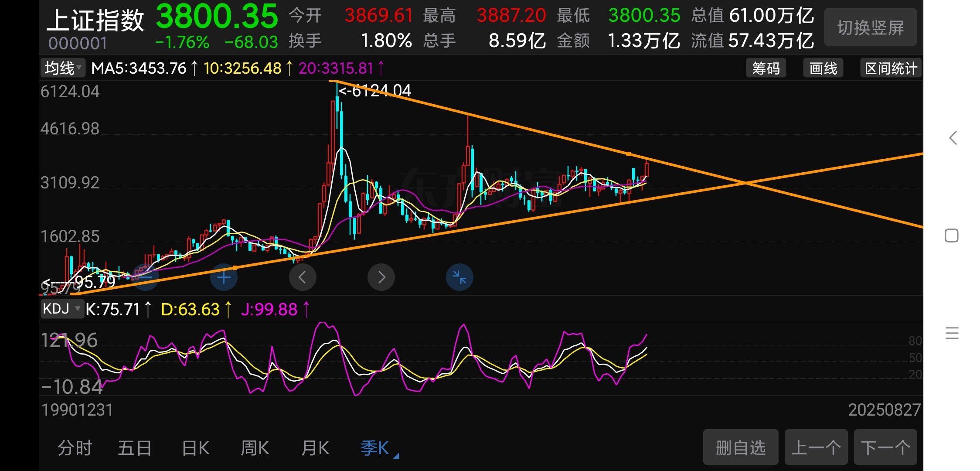Switch to 月K tab
Viewport: 980px width, 471px height.
pos(315,448)
